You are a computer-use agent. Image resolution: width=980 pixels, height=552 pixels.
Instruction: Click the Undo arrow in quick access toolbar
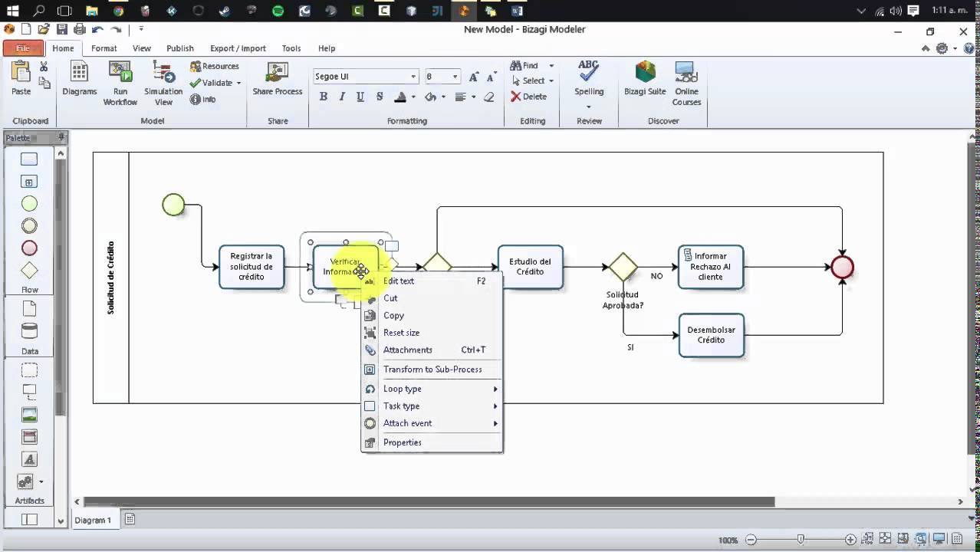click(97, 29)
